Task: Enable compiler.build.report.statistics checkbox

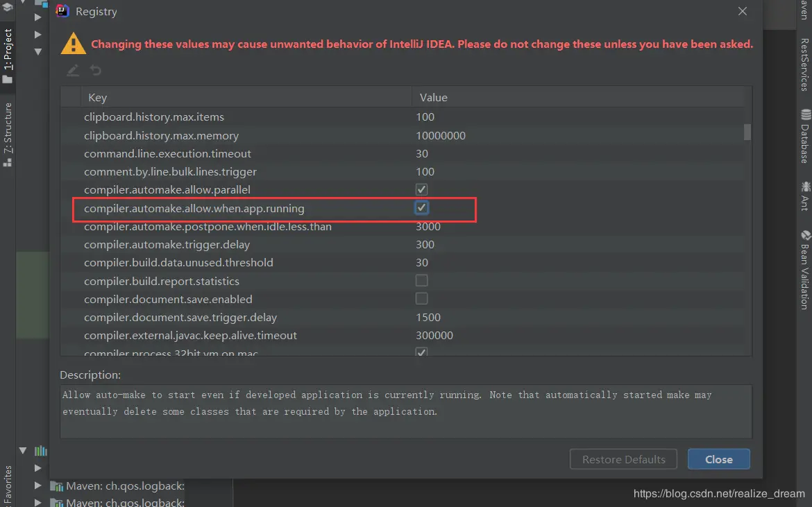Action: tap(421, 280)
